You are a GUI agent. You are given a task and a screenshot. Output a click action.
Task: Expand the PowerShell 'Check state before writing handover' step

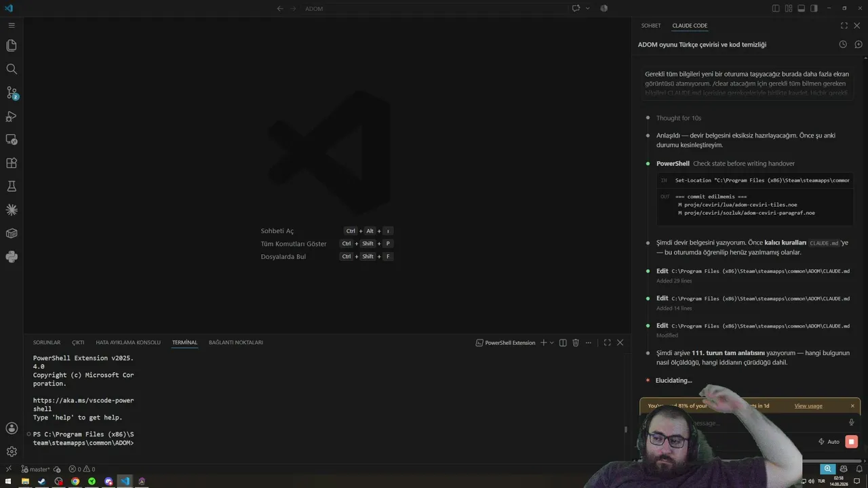click(726, 164)
